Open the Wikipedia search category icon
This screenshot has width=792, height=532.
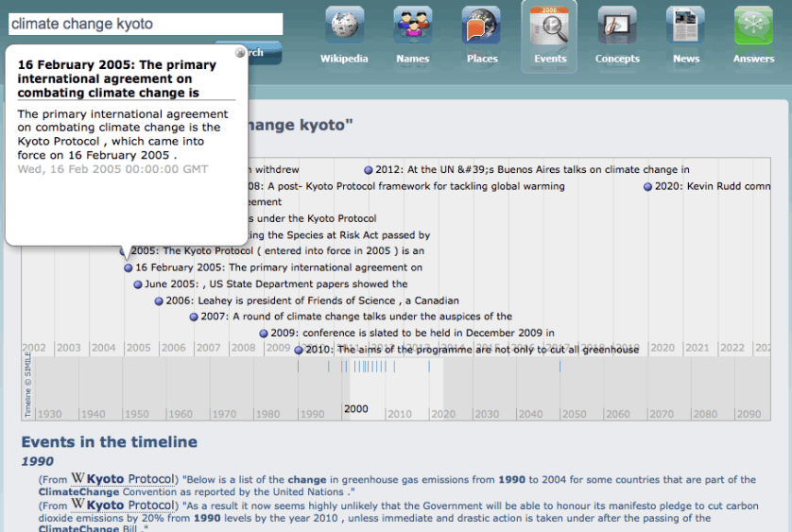tap(344, 26)
